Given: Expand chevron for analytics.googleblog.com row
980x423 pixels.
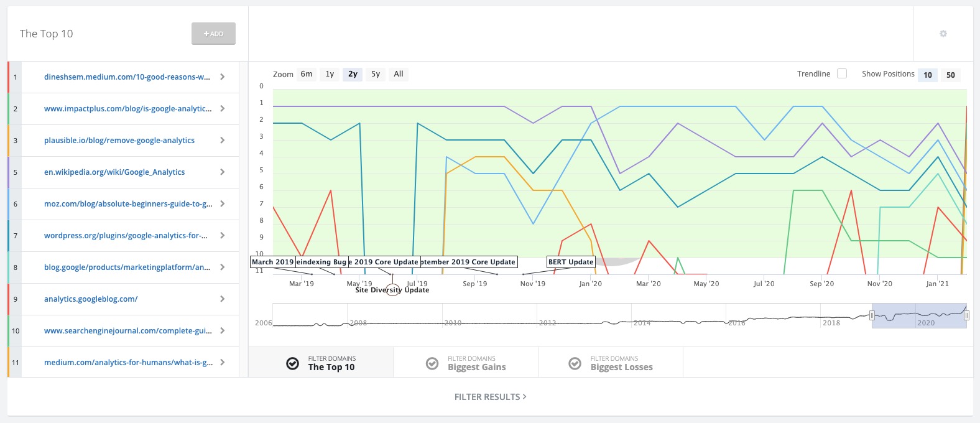Looking at the screenshot, I should point(223,299).
